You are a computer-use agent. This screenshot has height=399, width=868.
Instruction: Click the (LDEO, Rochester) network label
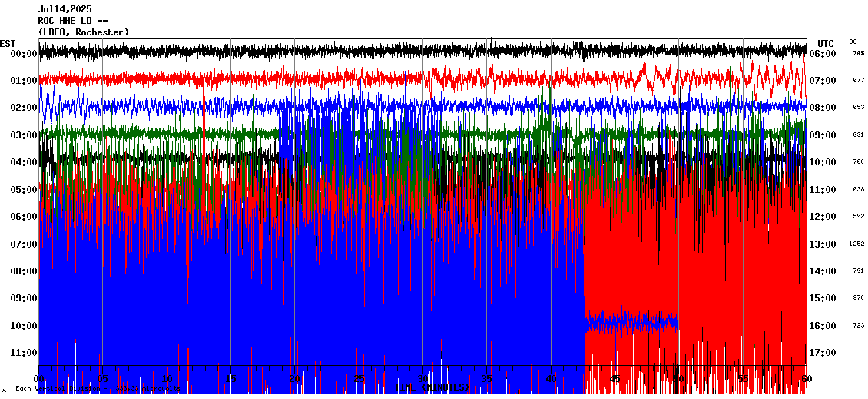[83, 32]
